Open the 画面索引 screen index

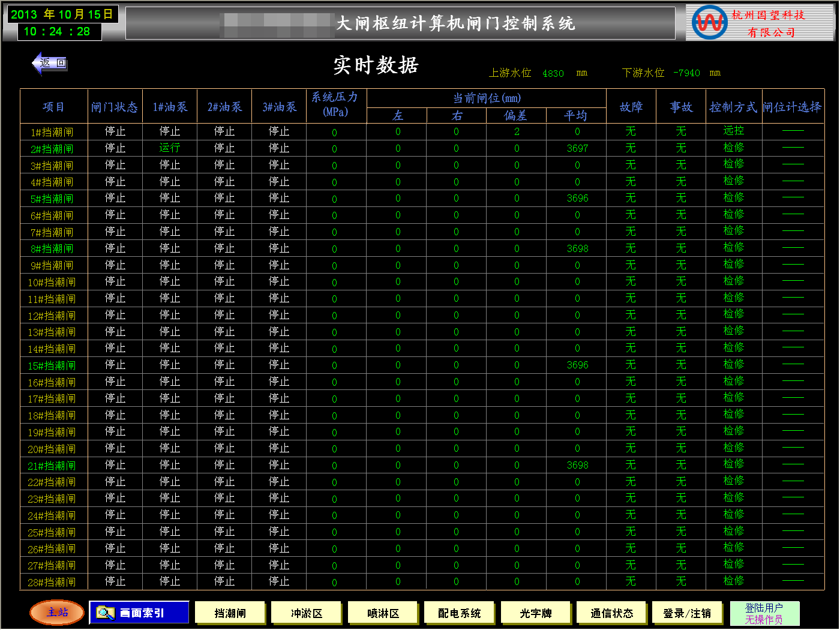(139, 613)
